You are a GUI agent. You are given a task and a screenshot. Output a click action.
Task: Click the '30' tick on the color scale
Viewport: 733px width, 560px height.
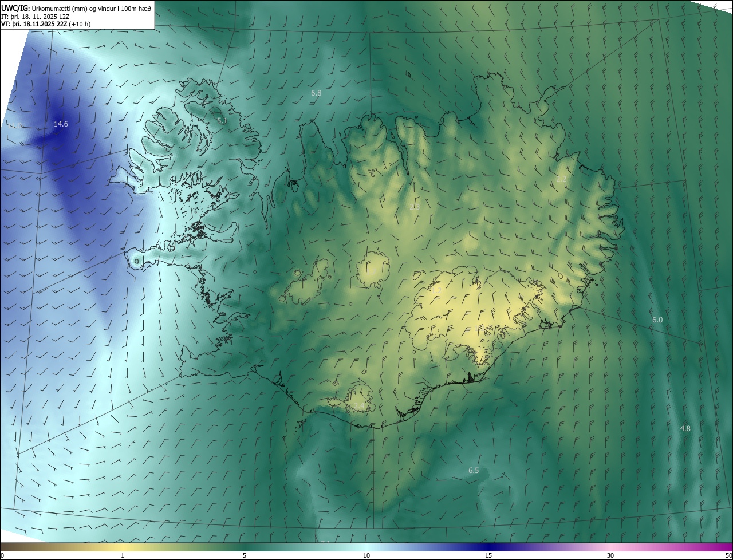click(x=610, y=555)
